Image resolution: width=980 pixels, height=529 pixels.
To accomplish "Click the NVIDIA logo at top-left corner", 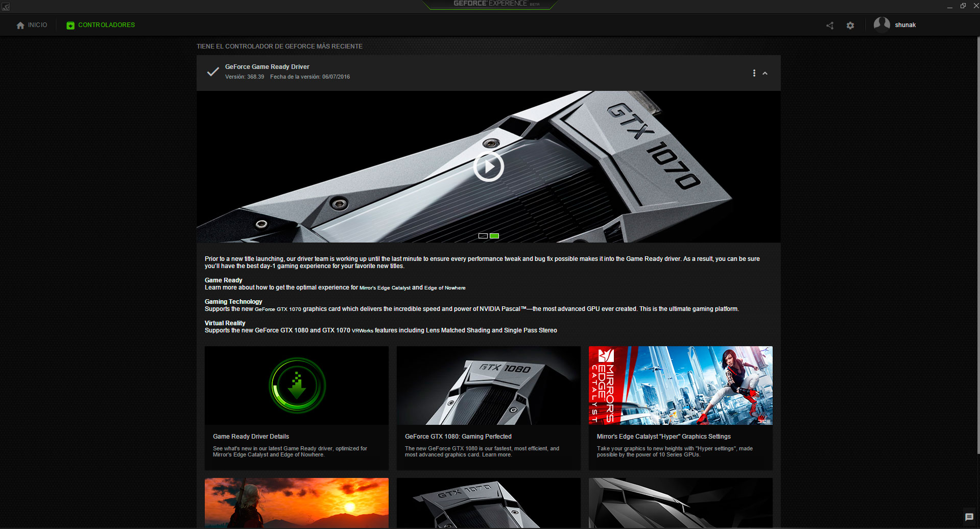I will (x=6, y=7).
